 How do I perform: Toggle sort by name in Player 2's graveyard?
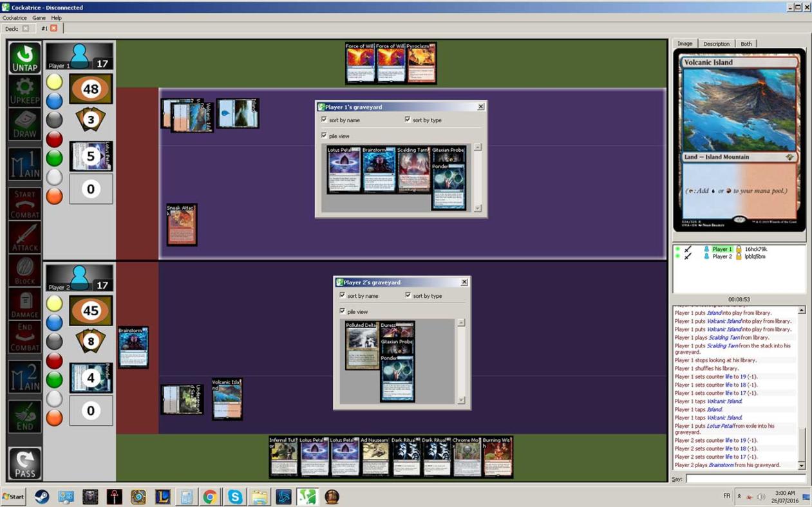click(x=359, y=295)
